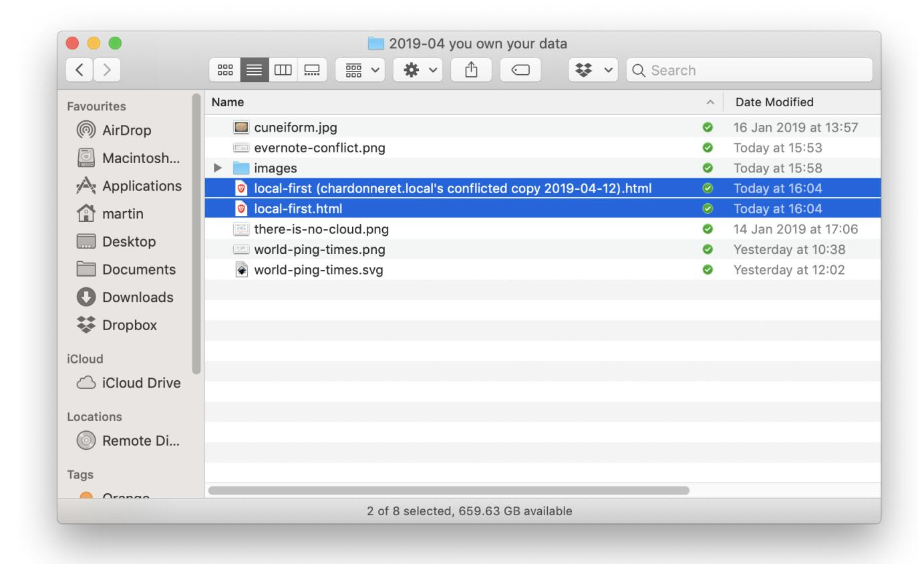Screen dimensions: 924x564
Task: Click the horizontal scrollbar at bottom
Action: point(448,490)
